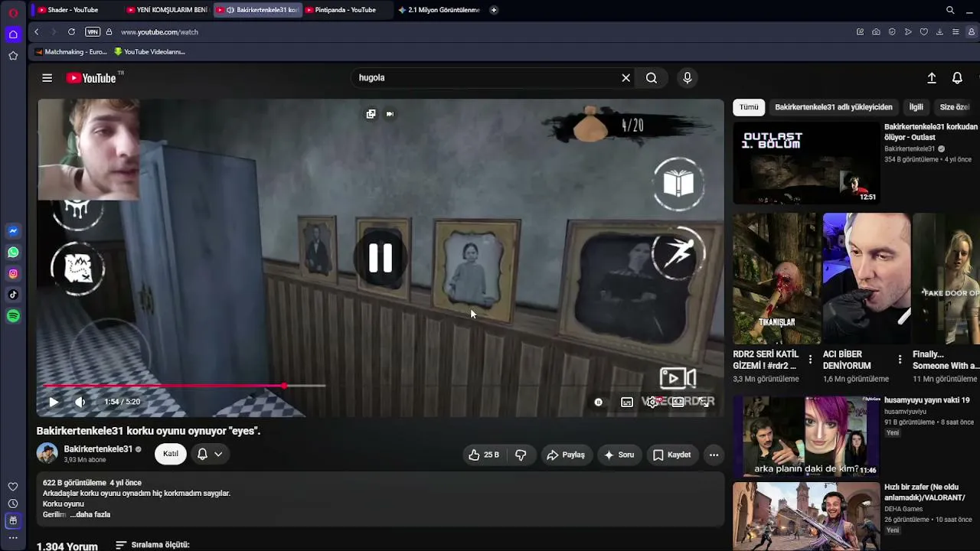
Task: Toggle subtitles in the video player
Action: (627, 402)
